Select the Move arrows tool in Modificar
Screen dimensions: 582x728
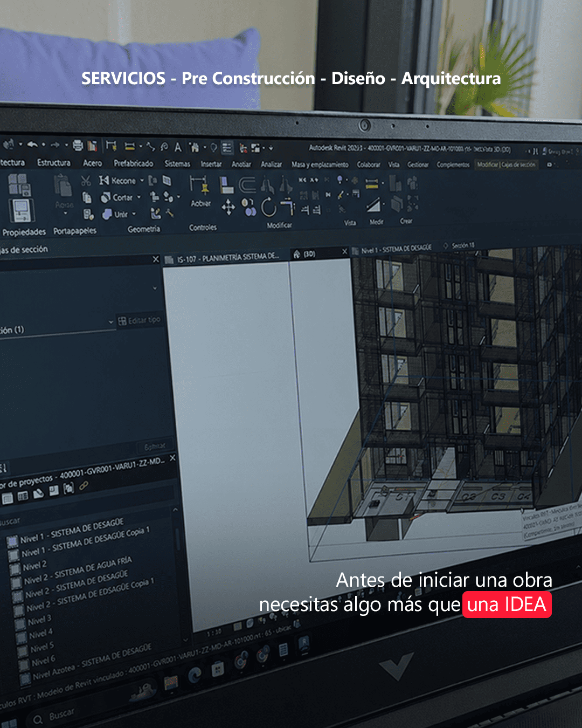[228, 207]
